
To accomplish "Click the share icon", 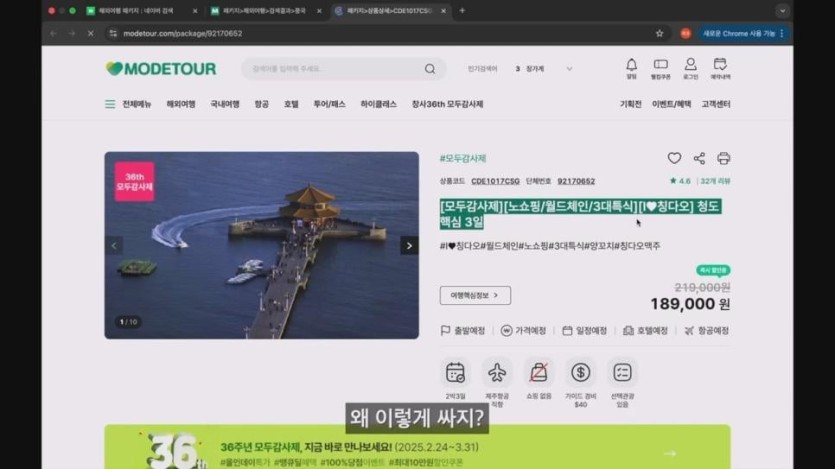I will coord(699,158).
